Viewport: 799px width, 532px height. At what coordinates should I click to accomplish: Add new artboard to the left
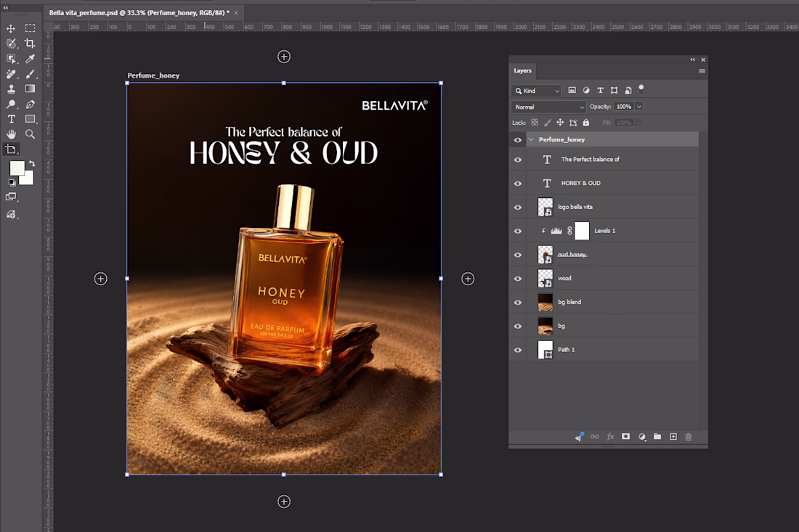tap(100, 279)
